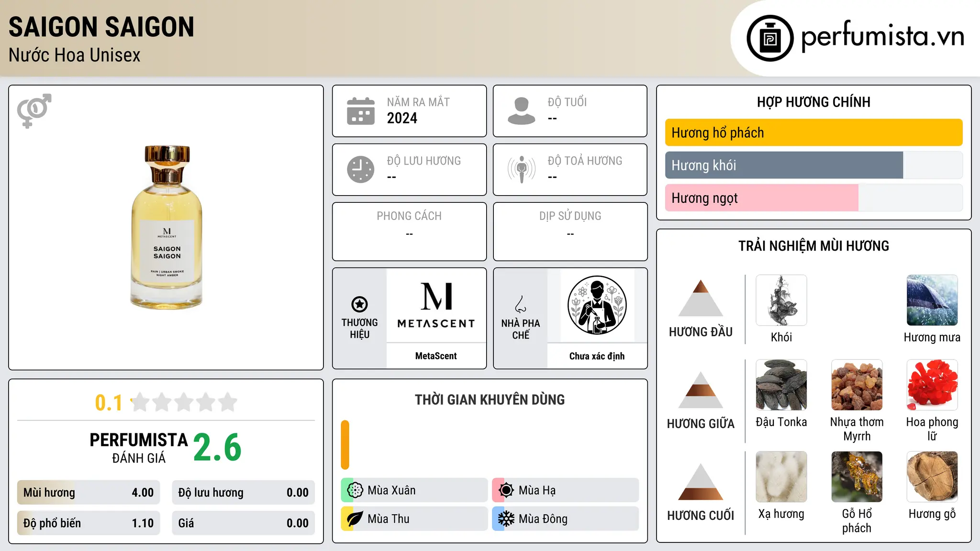Screen dimensions: 980x551
Task: Click the perfumista.vn site name
Action: point(883,36)
